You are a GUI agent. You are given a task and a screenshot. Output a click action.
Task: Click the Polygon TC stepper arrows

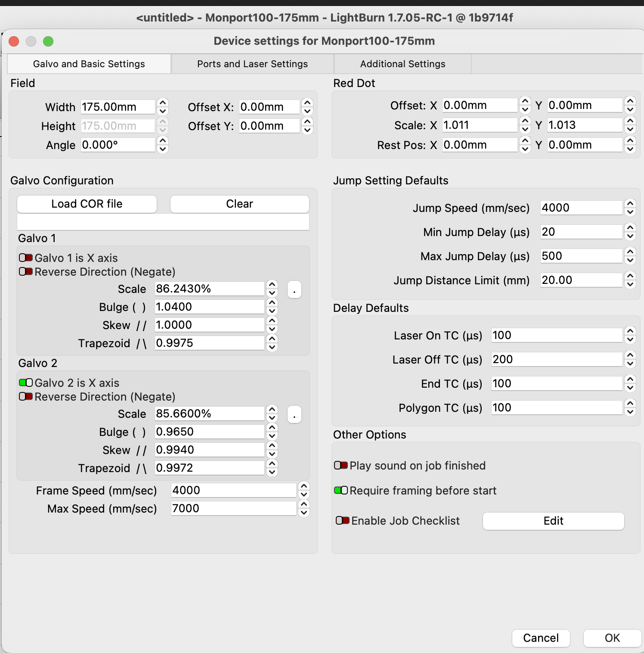pyautogui.click(x=630, y=407)
